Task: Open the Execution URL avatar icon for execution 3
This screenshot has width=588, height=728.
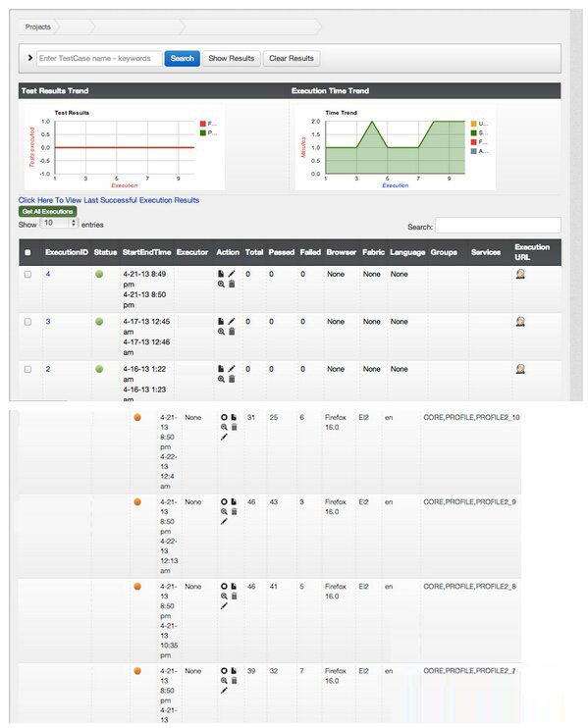Action: coord(520,321)
